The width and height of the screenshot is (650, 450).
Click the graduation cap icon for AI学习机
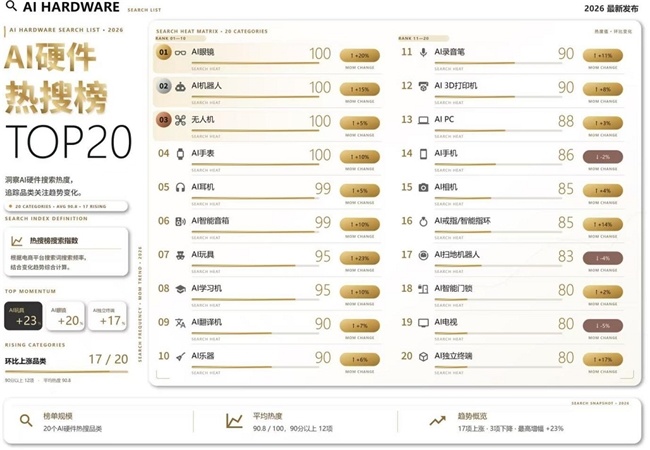coord(180,289)
